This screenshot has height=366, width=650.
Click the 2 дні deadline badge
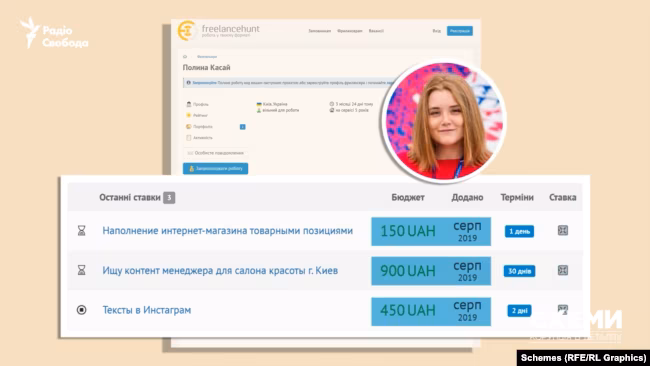click(519, 310)
